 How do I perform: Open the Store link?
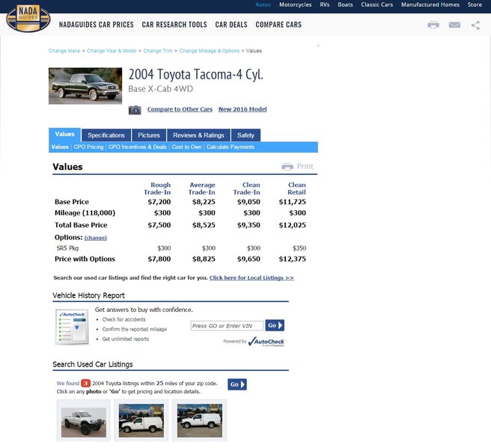(475, 4)
